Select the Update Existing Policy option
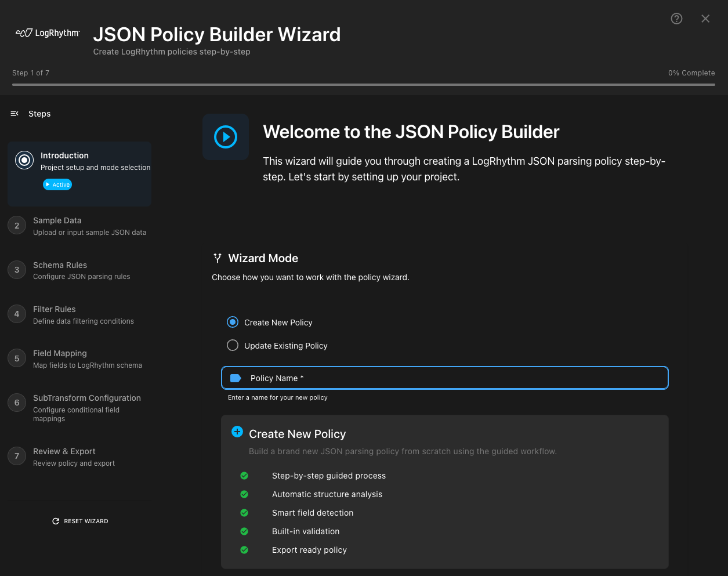Screen dimensions: 728x576 pyautogui.click(x=233, y=345)
